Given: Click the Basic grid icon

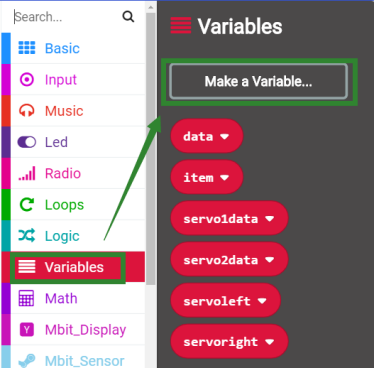Looking at the screenshot, I should 27,48.
